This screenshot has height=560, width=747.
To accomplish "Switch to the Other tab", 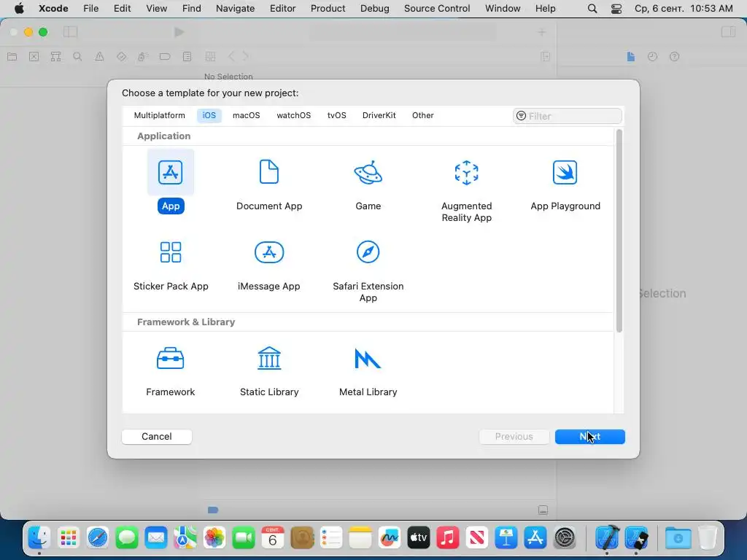I will point(423,115).
